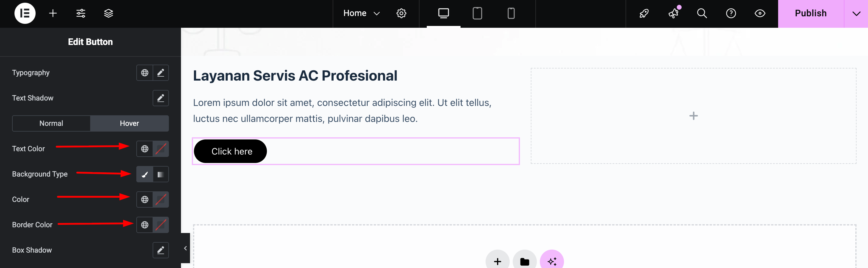Switch to tablet responsive view
This screenshot has width=868, height=268.
(477, 14)
